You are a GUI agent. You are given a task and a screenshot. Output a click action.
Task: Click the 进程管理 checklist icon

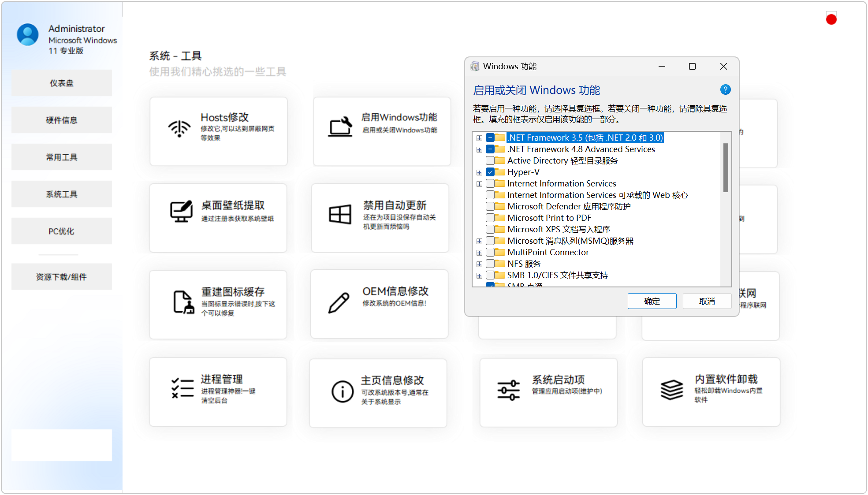[183, 388]
